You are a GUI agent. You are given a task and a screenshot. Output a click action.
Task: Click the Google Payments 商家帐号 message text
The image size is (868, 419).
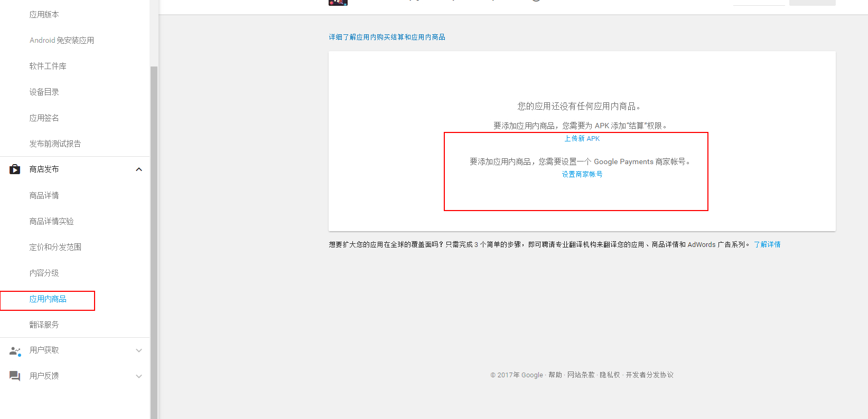pos(581,161)
